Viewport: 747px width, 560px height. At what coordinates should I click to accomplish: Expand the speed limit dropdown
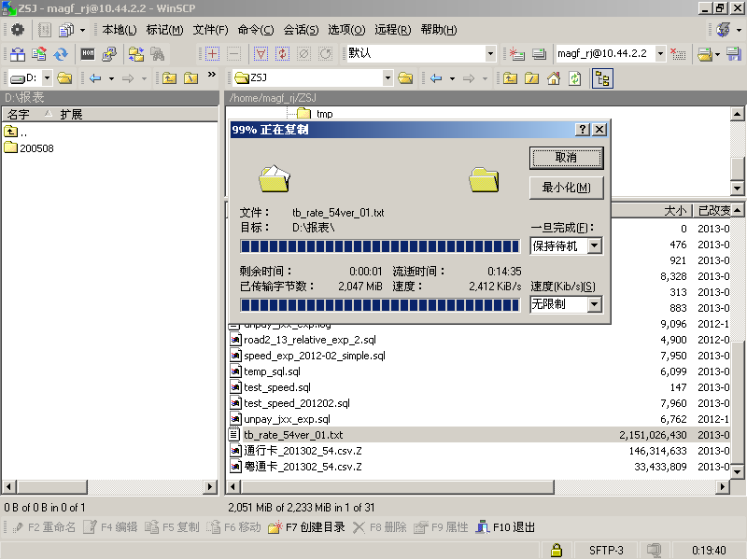tap(594, 304)
